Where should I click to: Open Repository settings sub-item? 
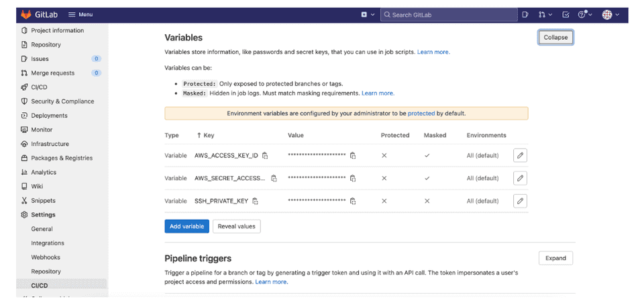coord(46,271)
